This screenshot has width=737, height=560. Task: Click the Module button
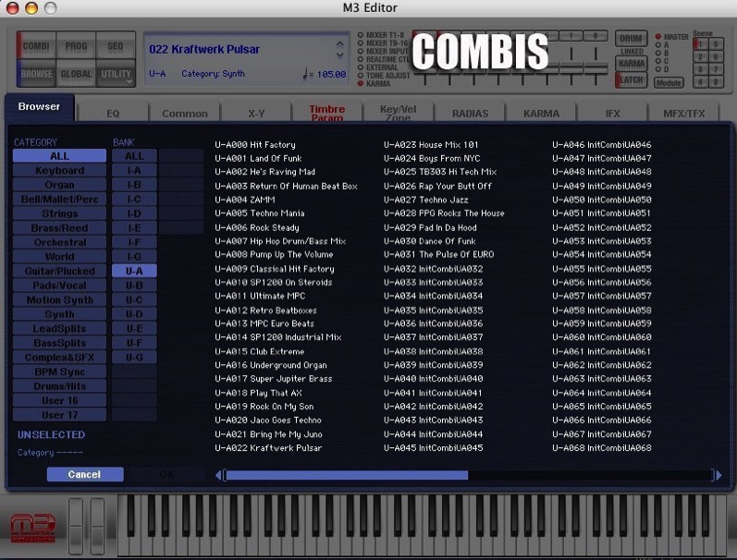tap(669, 82)
